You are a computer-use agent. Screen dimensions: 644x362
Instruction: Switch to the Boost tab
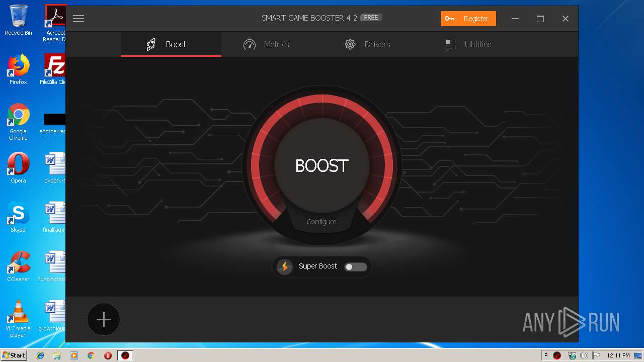(x=171, y=44)
